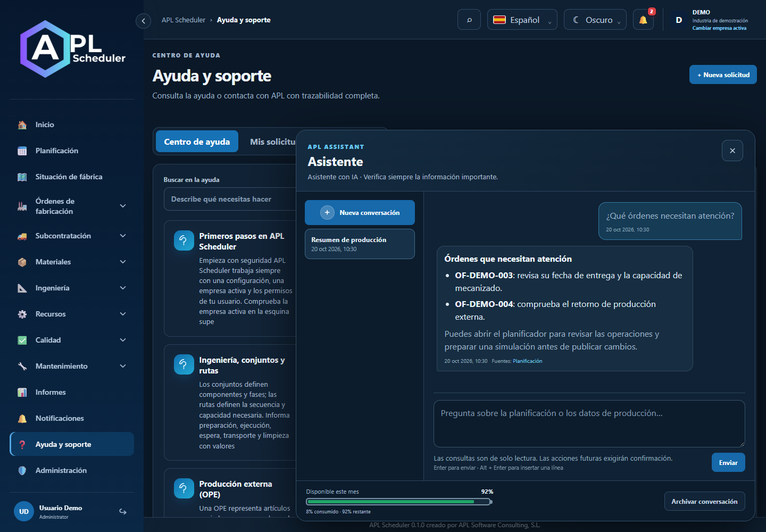This screenshot has height=532, width=766.
Task: Click Archivar conversación button
Action: pyautogui.click(x=704, y=501)
